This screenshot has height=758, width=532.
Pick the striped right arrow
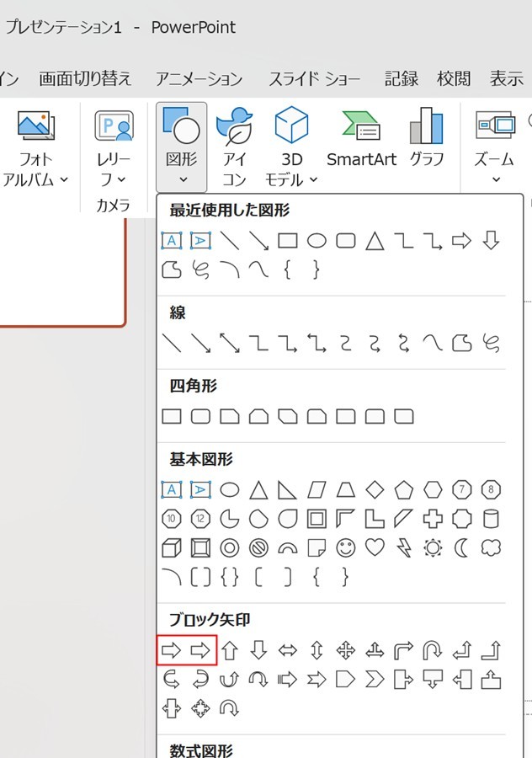tap(288, 679)
